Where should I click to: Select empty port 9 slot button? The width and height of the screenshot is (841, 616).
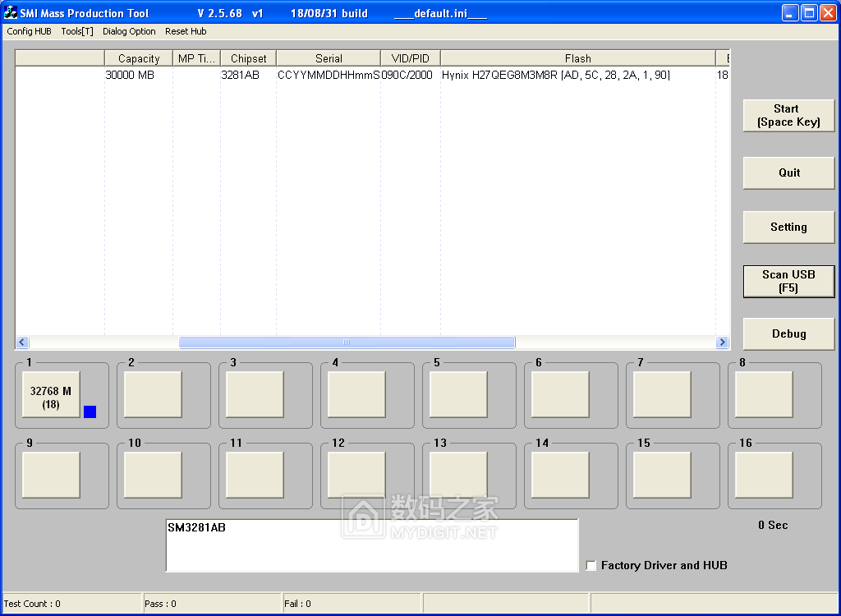coord(51,475)
